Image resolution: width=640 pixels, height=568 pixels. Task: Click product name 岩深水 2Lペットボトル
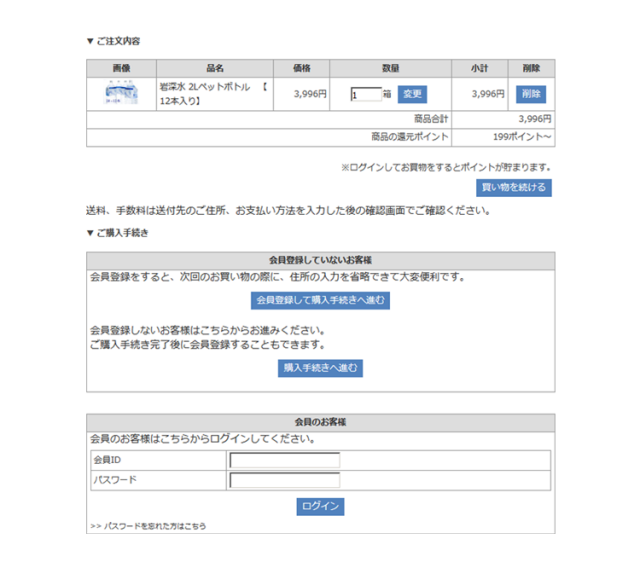(x=204, y=87)
